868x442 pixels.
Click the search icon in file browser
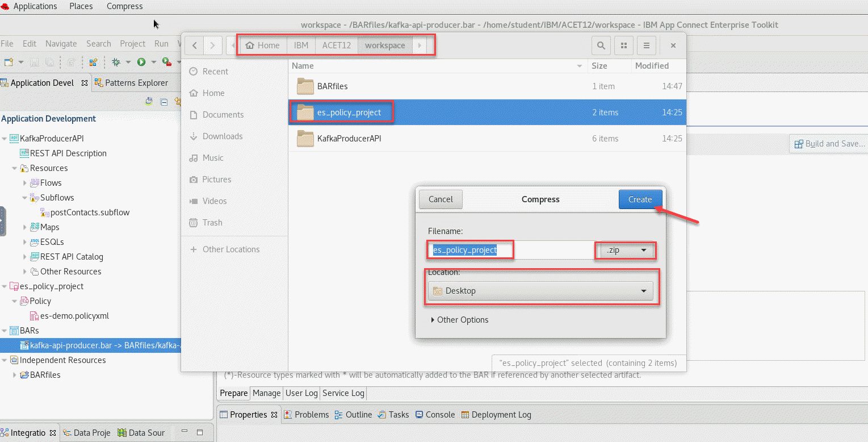point(601,45)
